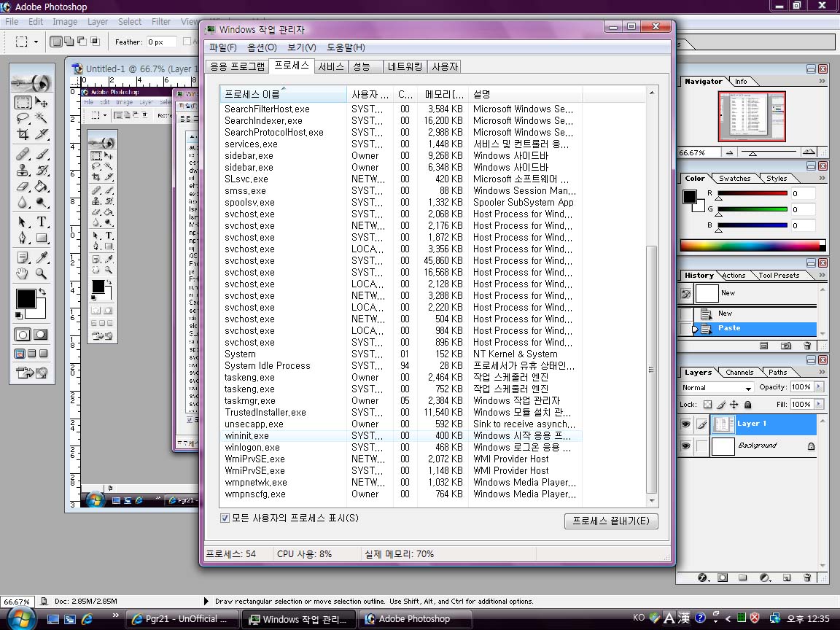The width and height of the screenshot is (840, 630).
Task: Toggle Lock position in Layers panel
Action: tap(734, 405)
